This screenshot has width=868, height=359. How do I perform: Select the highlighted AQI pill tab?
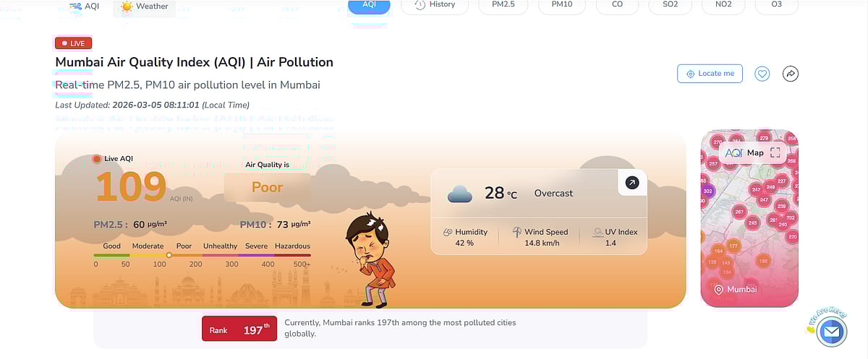tap(369, 5)
